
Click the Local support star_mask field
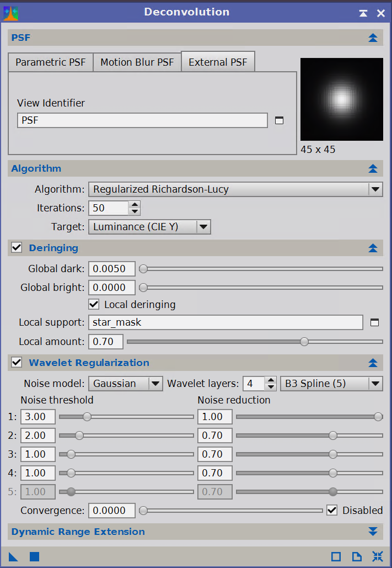(x=225, y=322)
